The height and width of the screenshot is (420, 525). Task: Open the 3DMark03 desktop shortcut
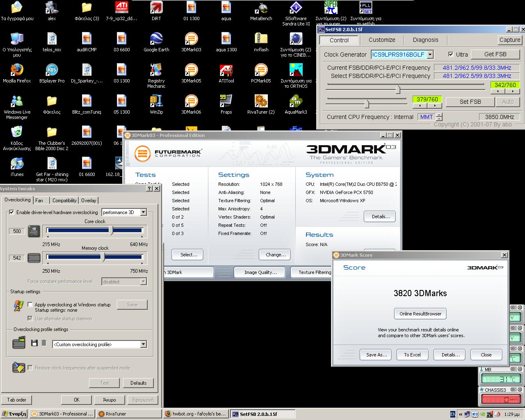tap(191, 42)
